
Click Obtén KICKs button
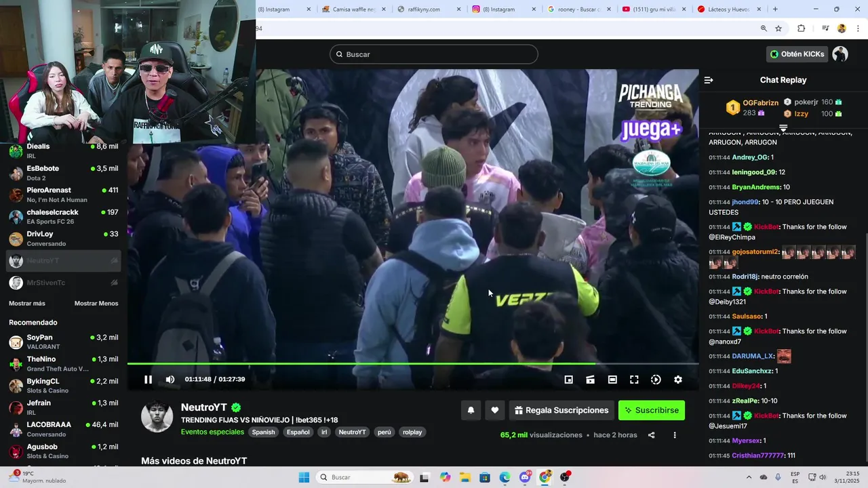[797, 54]
